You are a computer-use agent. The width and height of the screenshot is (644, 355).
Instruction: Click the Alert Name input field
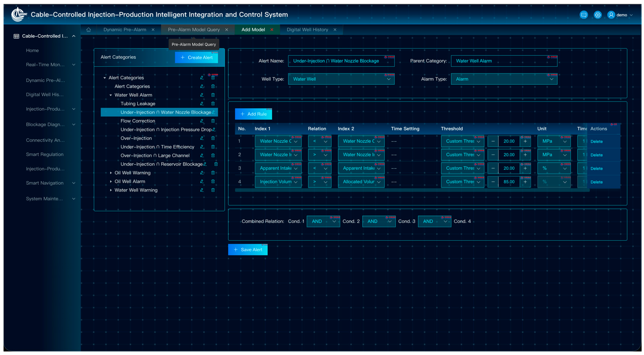[x=341, y=61]
